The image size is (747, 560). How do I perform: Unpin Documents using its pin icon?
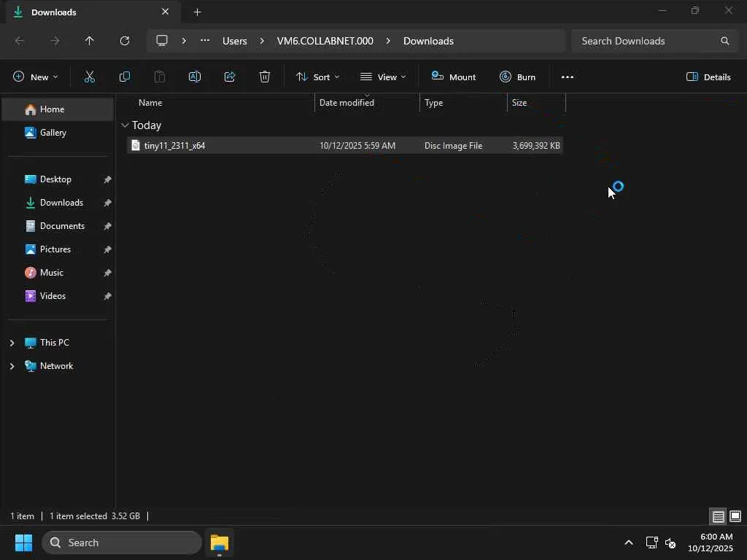(108, 226)
